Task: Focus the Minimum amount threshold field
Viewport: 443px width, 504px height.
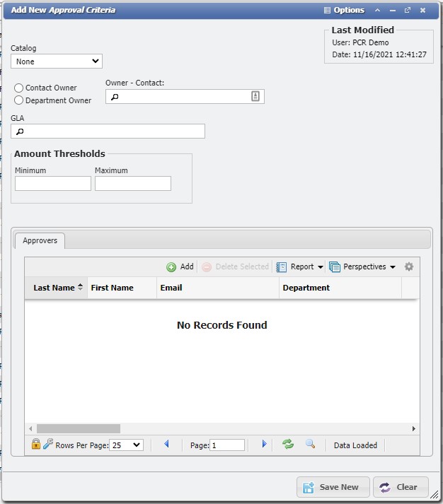Action: tap(53, 183)
